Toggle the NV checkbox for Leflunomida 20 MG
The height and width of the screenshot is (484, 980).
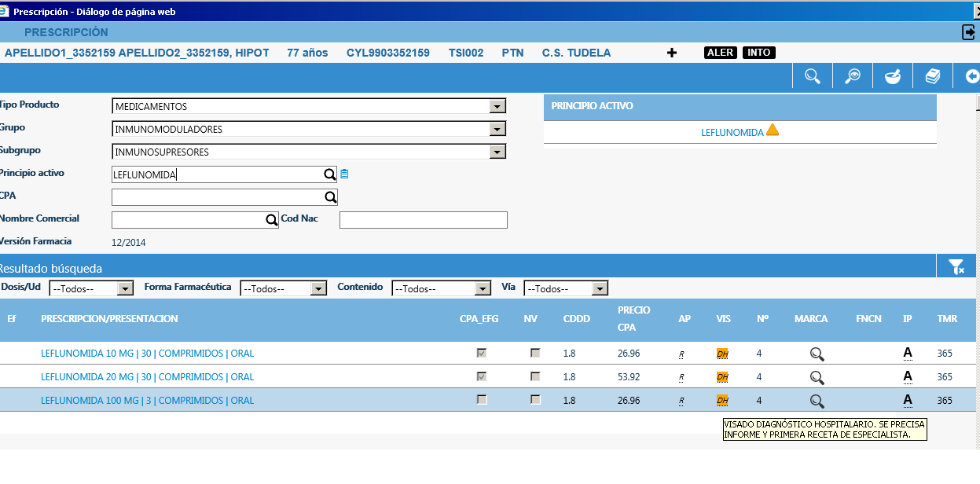tap(535, 377)
